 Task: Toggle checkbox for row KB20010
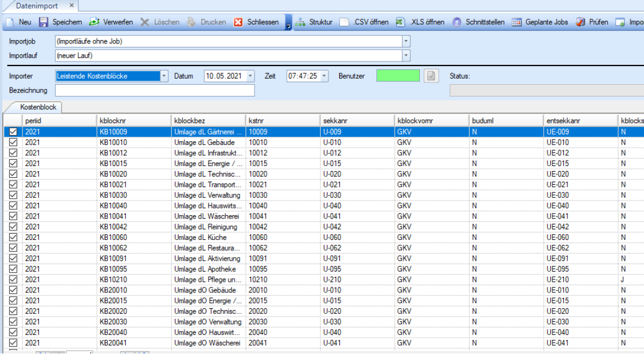(13, 290)
